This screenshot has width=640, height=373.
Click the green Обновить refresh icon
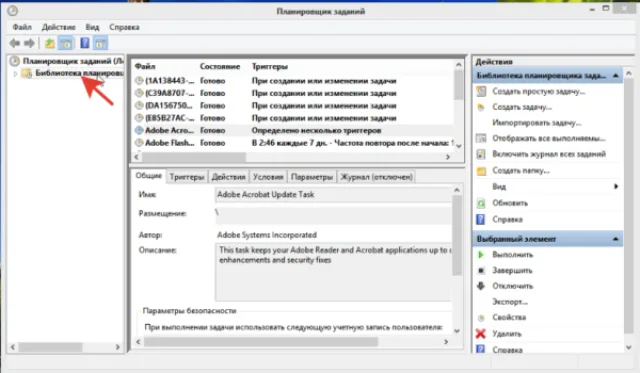(x=481, y=203)
